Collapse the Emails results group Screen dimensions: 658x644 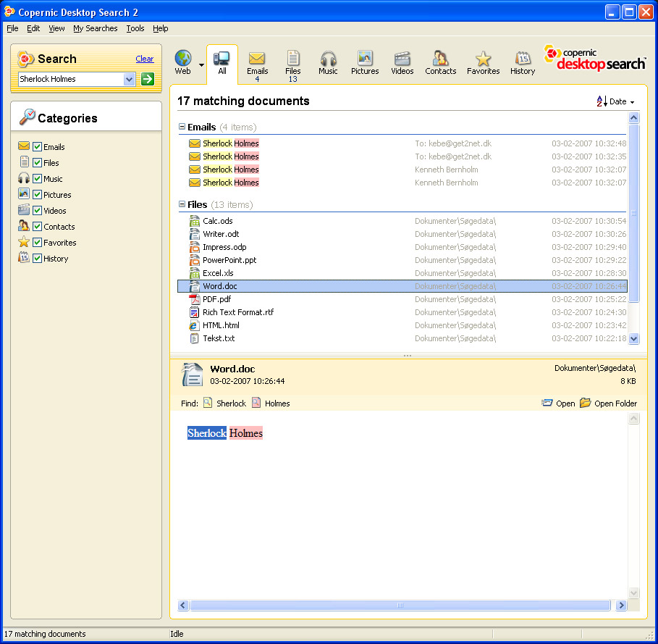click(182, 127)
